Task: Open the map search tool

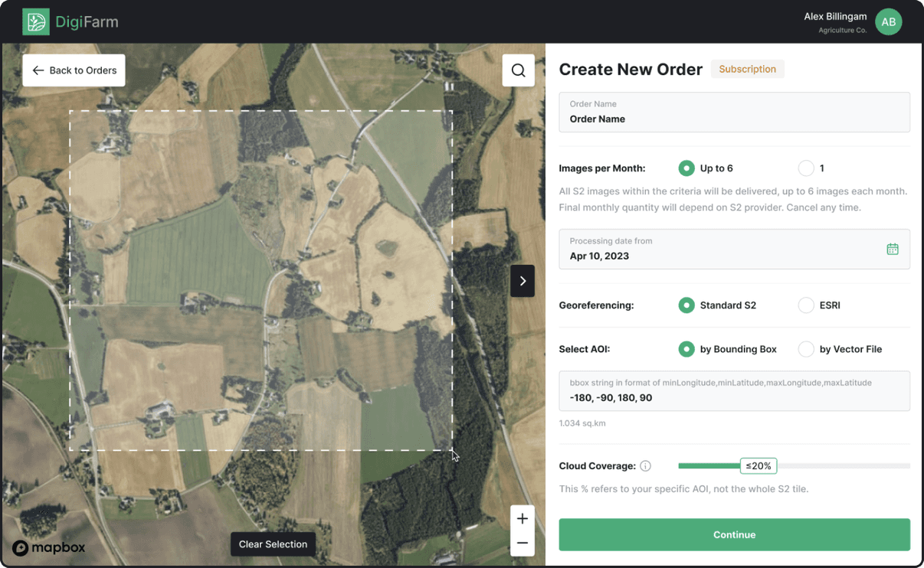Action: tap(519, 70)
